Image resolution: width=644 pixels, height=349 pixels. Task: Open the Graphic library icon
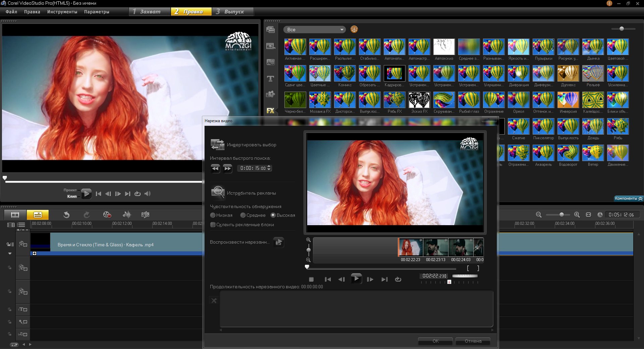[270, 94]
